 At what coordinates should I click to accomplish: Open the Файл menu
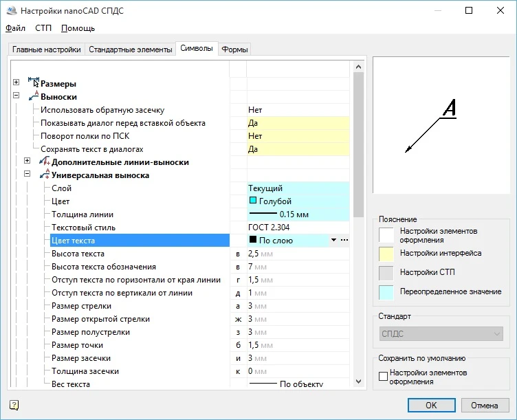(15, 28)
